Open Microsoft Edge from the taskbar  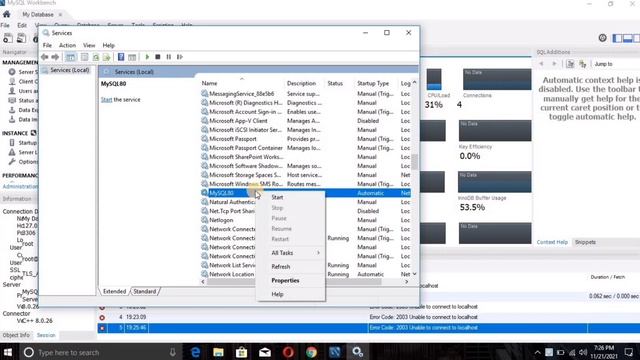pos(196,352)
